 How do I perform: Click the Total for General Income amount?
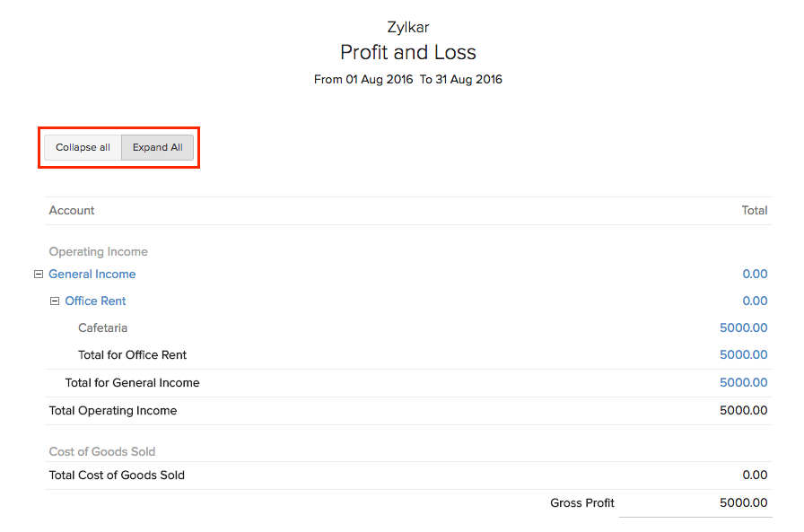click(x=743, y=383)
